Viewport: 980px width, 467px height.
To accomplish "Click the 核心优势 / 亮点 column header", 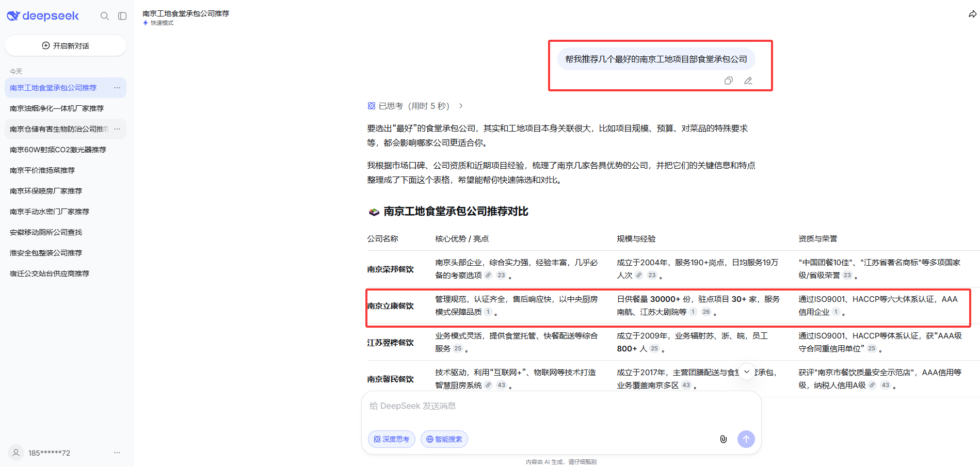I will pos(462,238).
